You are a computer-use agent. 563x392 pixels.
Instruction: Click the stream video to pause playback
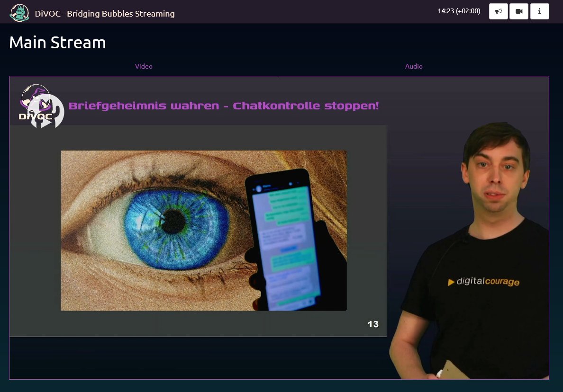point(280,227)
